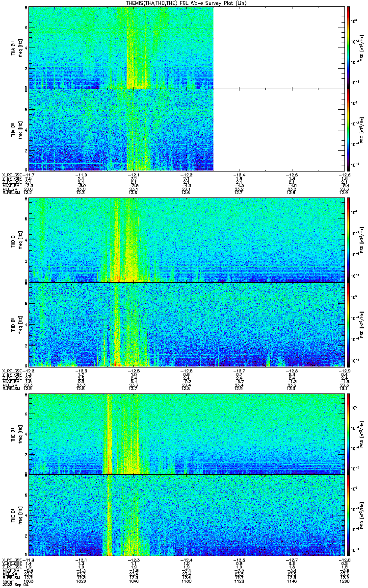Click the -11.7 X_RE_GSE value under THA
This screenshot has width=368, height=588.
click(x=27, y=175)
